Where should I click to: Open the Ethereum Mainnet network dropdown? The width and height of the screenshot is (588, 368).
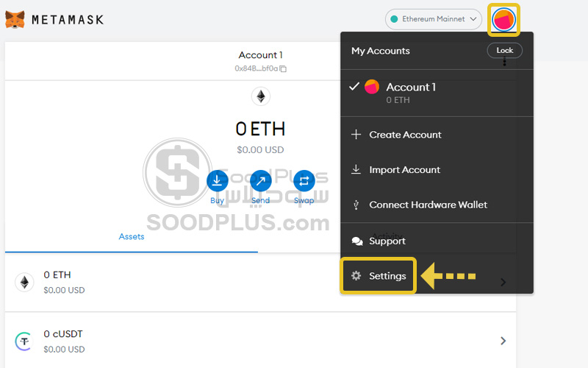[x=434, y=19]
